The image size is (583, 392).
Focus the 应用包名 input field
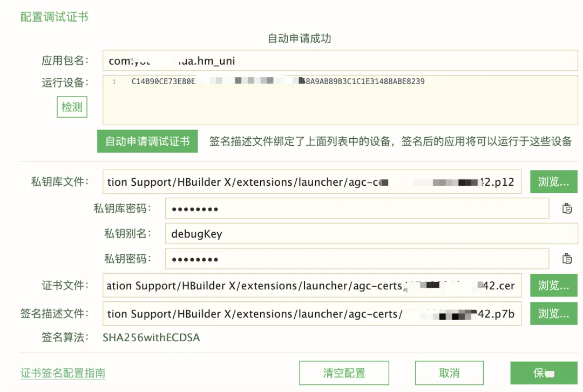tap(340, 60)
